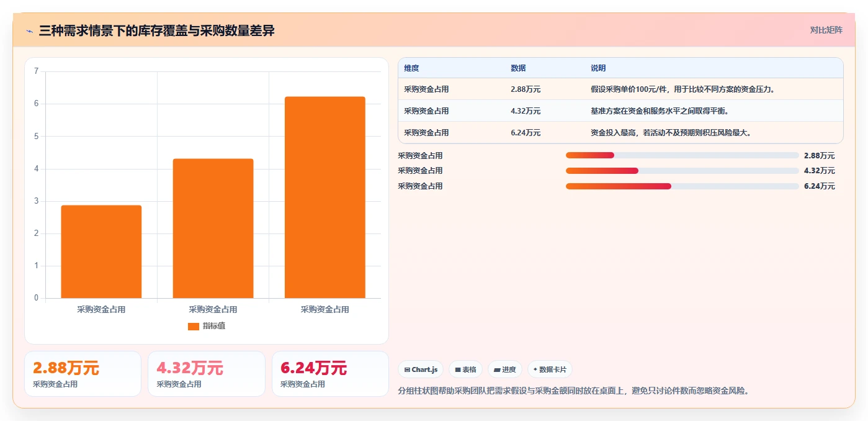Click the 说明 table column header
The height and width of the screenshot is (421, 868).
(598, 68)
